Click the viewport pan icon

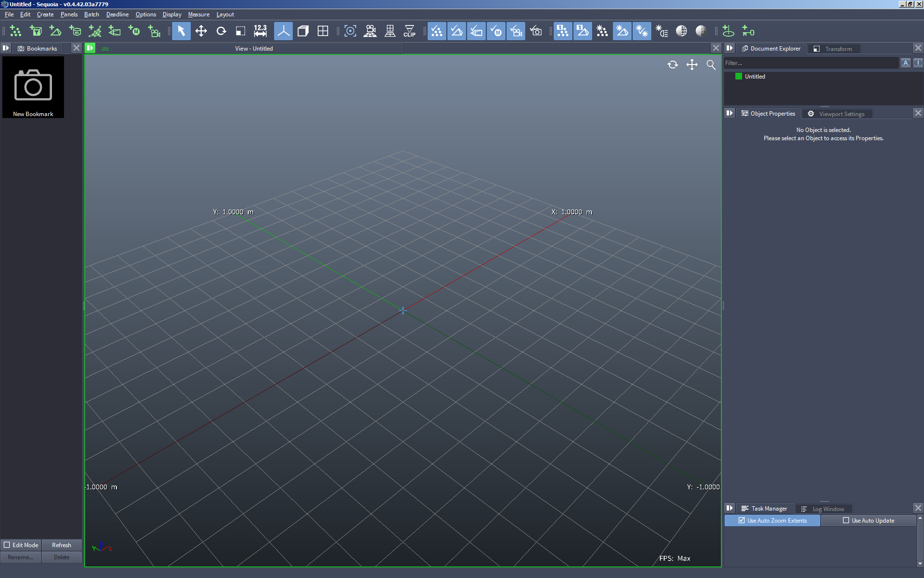point(692,65)
